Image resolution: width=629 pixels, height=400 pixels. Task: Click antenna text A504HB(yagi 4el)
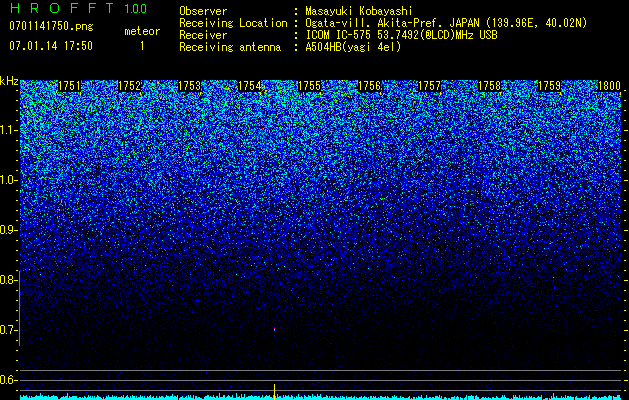tap(353, 47)
